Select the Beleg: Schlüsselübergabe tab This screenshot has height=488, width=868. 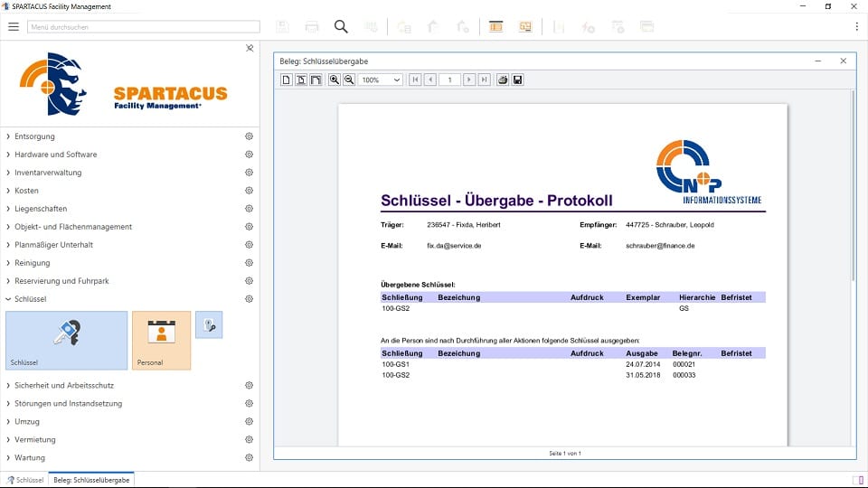[90, 480]
